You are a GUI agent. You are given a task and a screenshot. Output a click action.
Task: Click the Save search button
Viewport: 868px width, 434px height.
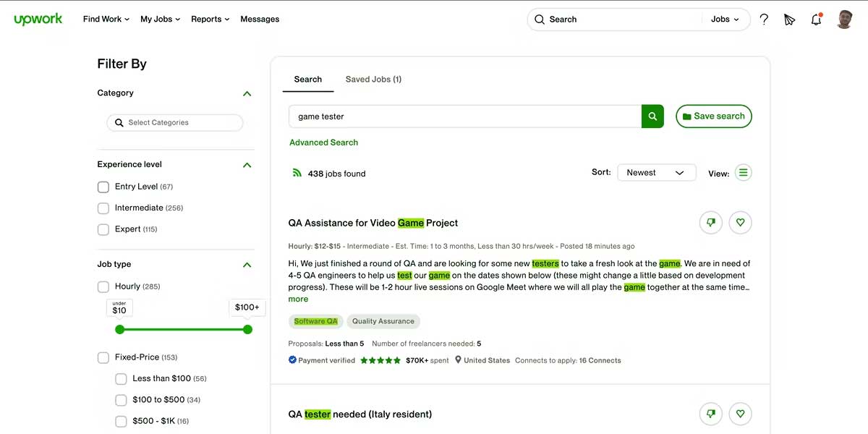pyautogui.click(x=714, y=116)
